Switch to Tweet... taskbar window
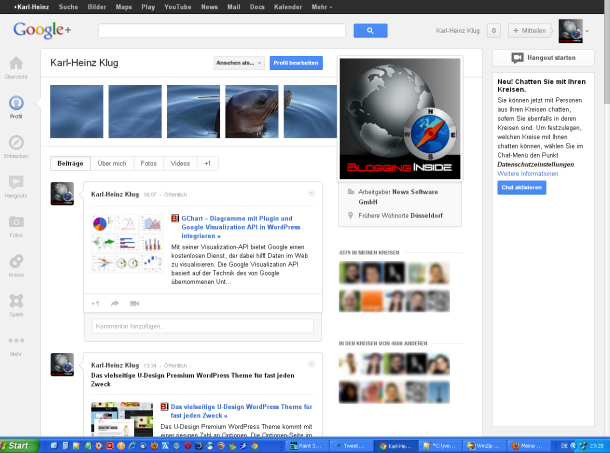The width and height of the screenshot is (610, 453). coord(351,446)
